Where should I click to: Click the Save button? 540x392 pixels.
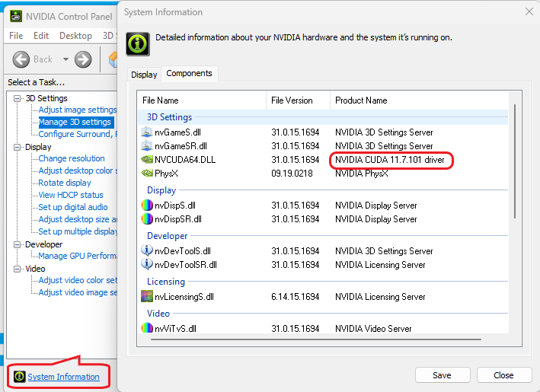point(442,375)
